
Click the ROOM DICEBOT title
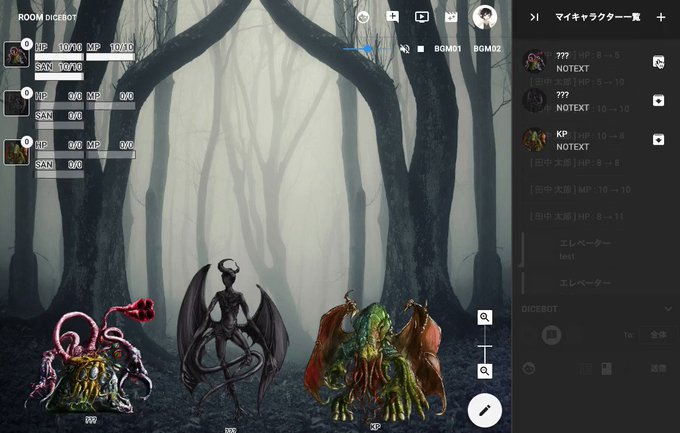(47, 17)
